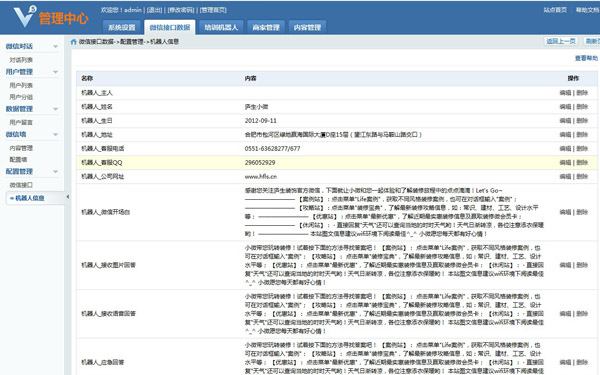
Task: Click the home icon in breadcrumb
Action: [73, 42]
